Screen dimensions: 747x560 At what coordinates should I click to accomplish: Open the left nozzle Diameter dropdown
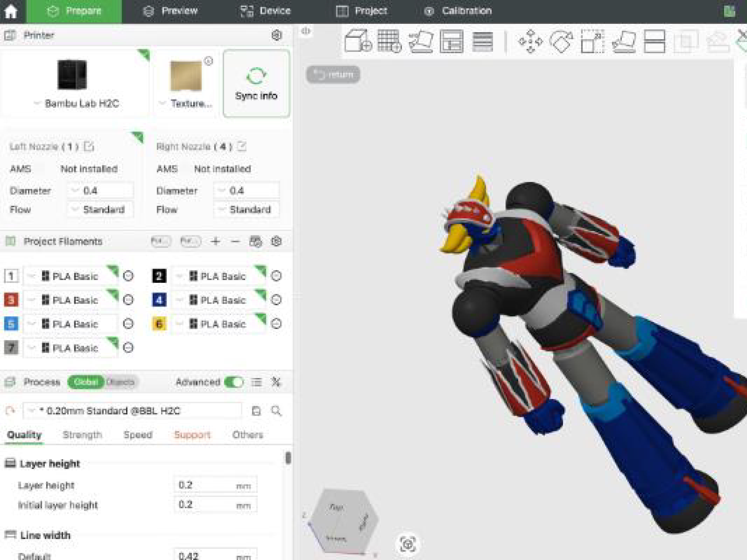click(x=100, y=191)
